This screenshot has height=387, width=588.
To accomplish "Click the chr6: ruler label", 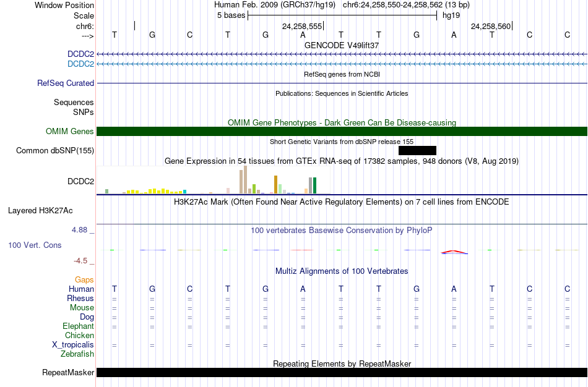I will click(x=85, y=26).
